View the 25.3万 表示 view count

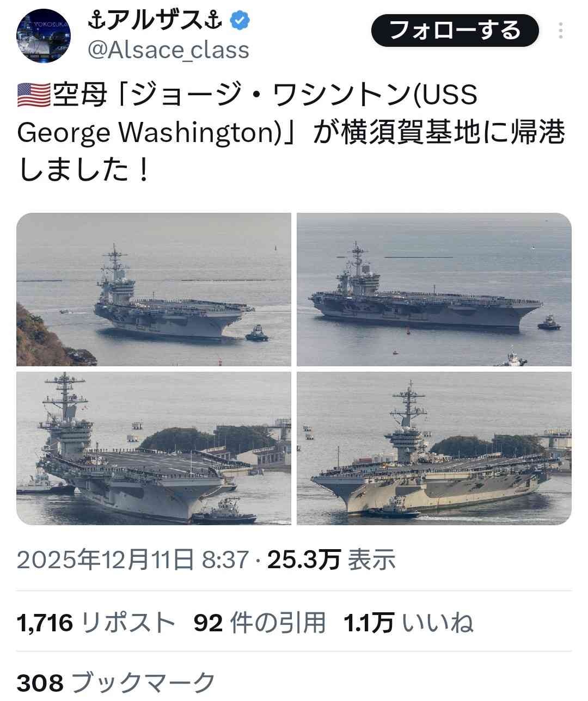(x=332, y=559)
